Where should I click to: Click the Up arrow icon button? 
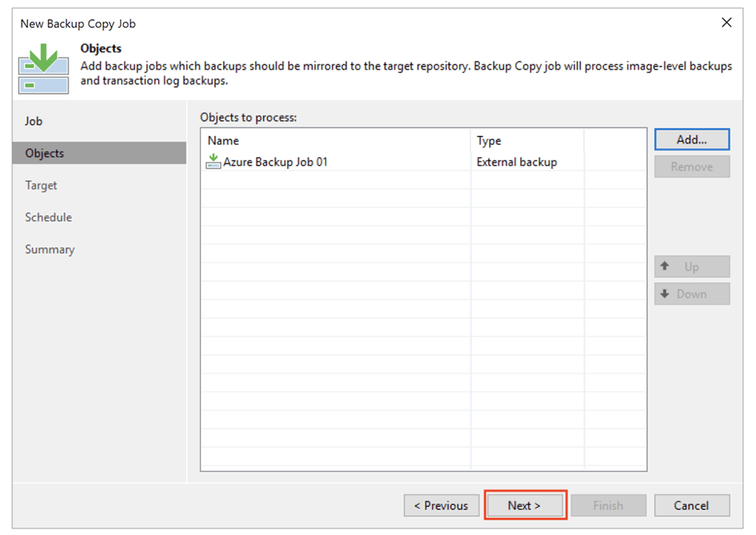click(692, 266)
